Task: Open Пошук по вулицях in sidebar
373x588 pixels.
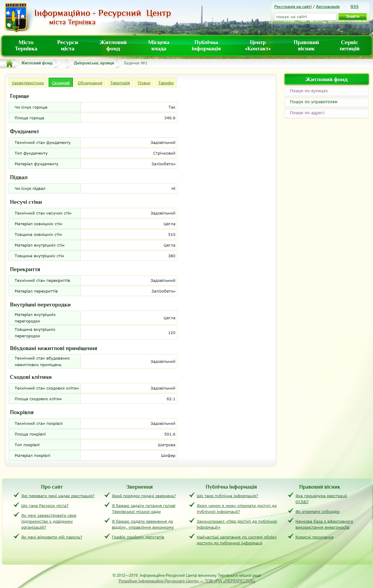Action: pyautogui.click(x=309, y=91)
